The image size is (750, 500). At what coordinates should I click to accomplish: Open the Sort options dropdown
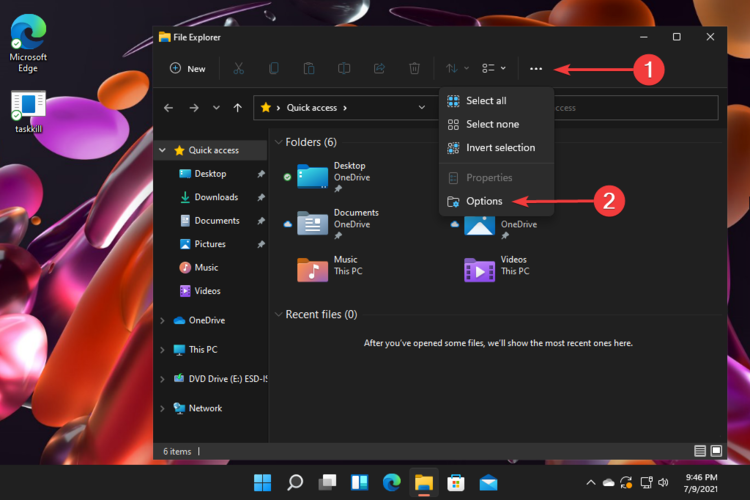tap(456, 68)
